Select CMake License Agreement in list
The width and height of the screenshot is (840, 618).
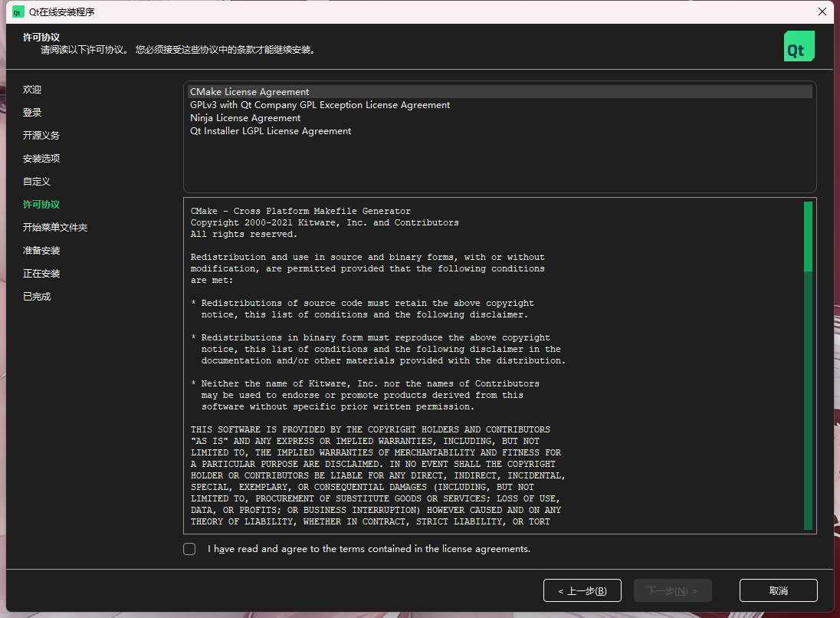(x=500, y=92)
